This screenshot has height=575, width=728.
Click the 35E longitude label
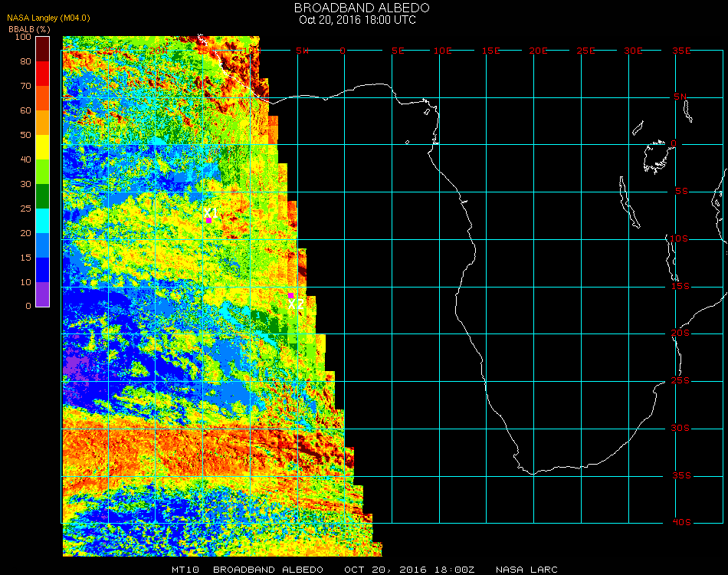coord(681,51)
